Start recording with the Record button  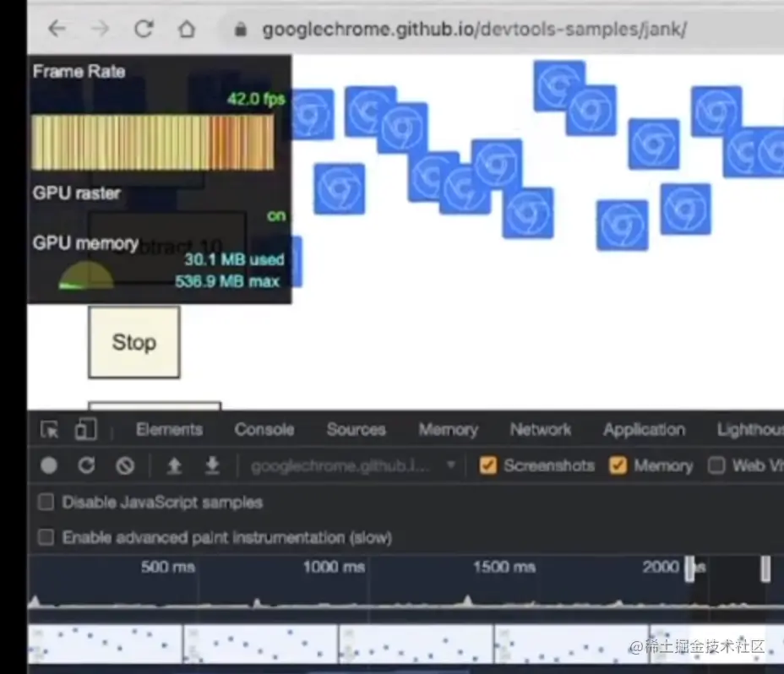point(48,465)
